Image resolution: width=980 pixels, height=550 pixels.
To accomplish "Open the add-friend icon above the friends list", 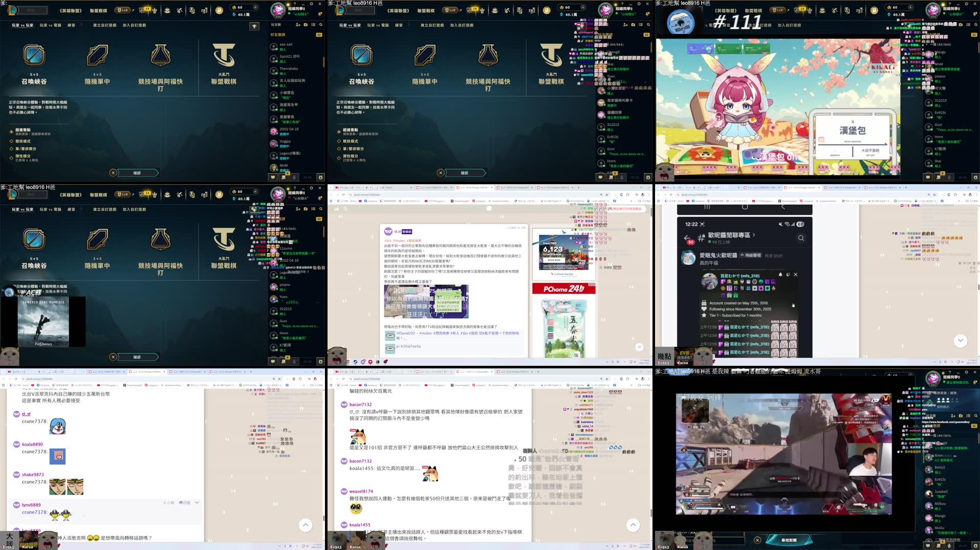I will pos(298,25).
